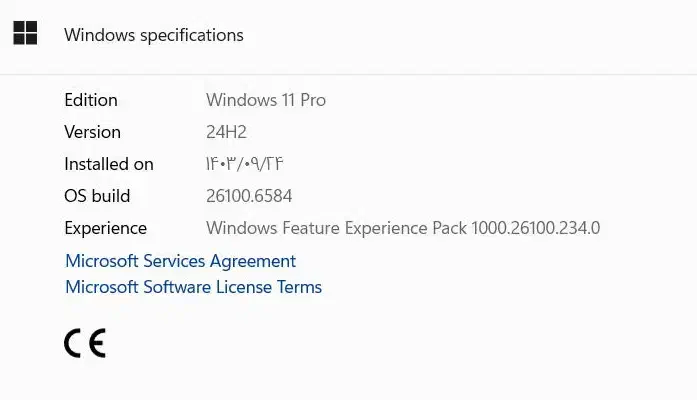Viewport: 697px width, 400px height.
Task: Open the Microsoft Services Agreement link
Action: tap(180, 261)
